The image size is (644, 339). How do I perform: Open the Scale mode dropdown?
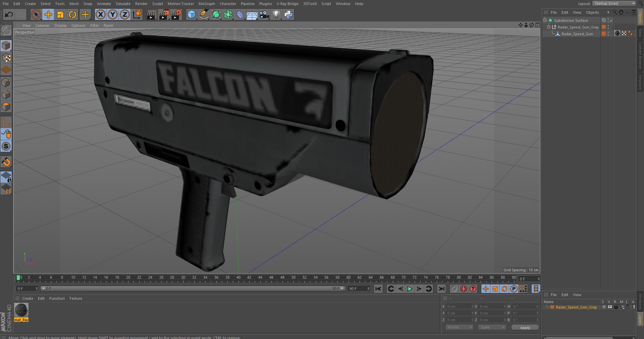[492, 327]
